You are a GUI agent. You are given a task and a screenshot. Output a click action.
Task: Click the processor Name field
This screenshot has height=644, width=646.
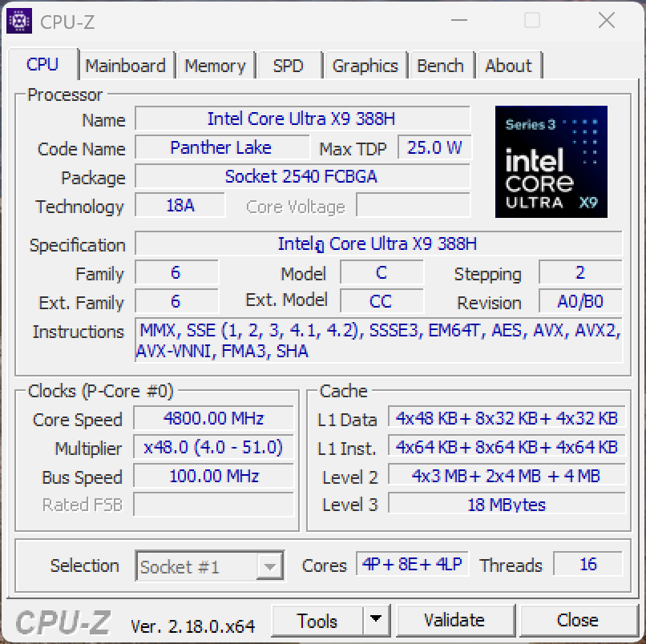click(301, 119)
